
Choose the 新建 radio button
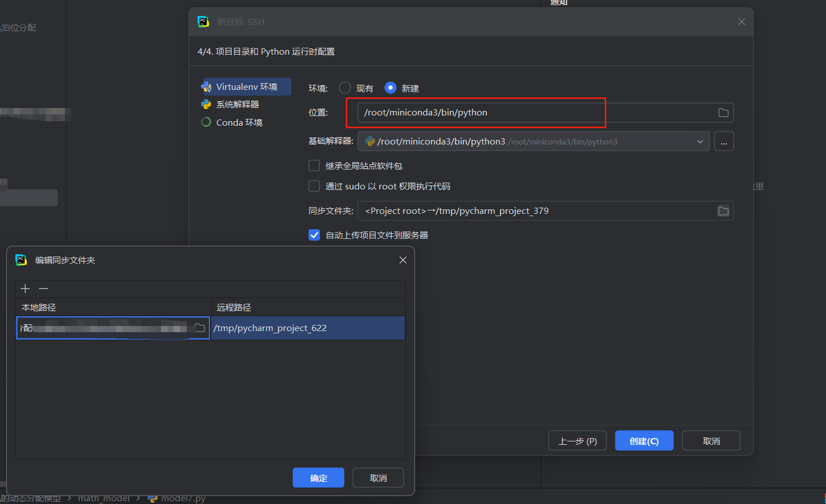(x=390, y=88)
